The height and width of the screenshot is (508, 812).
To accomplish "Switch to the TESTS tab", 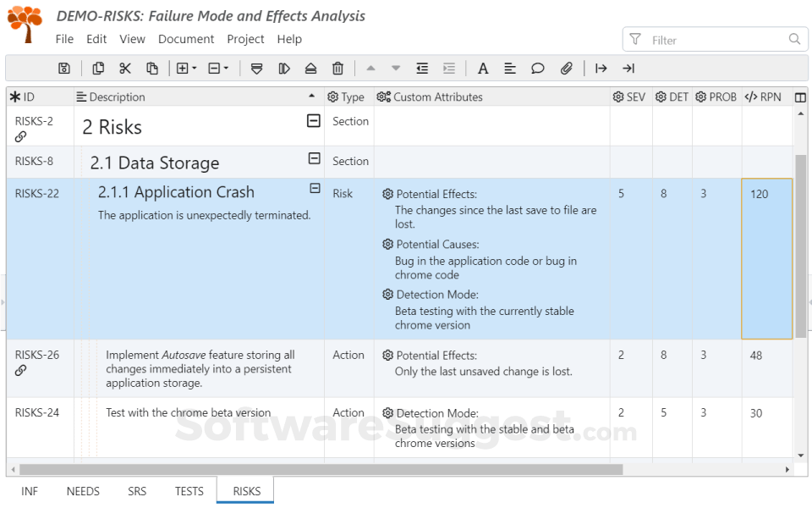I will pyautogui.click(x=189, y=491).
